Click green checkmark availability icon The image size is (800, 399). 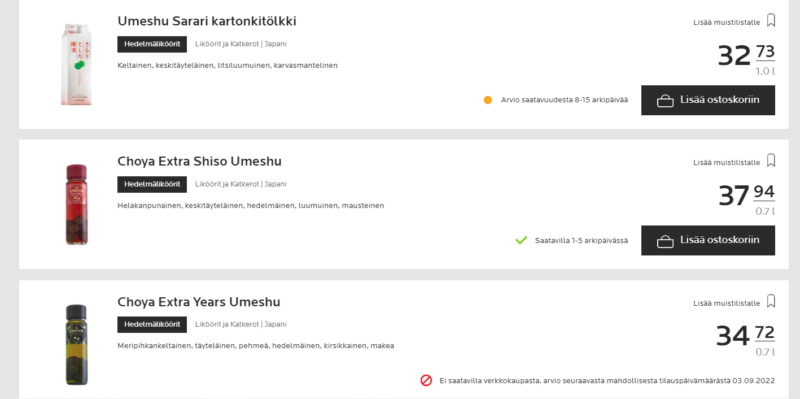point(521,240)
